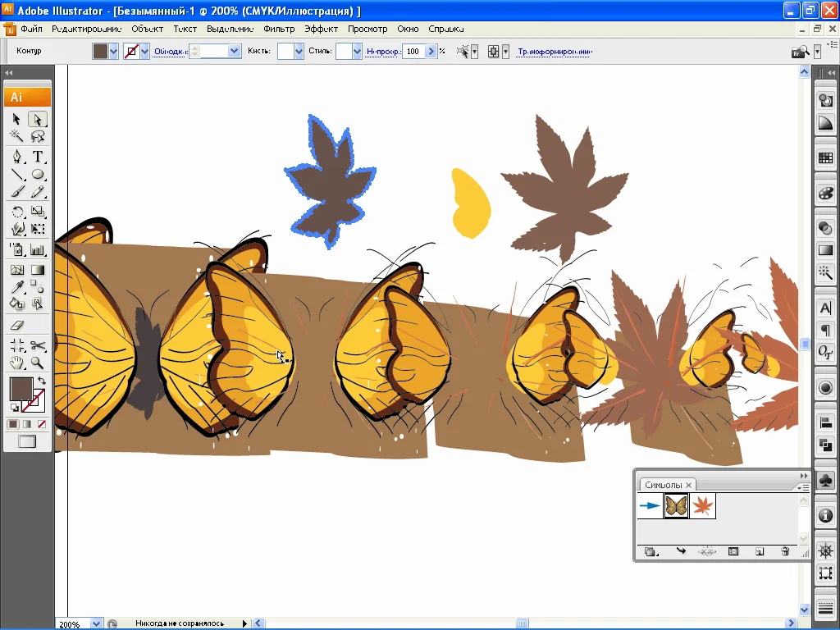Select the Column Graph tool

[x=38, y=249]
